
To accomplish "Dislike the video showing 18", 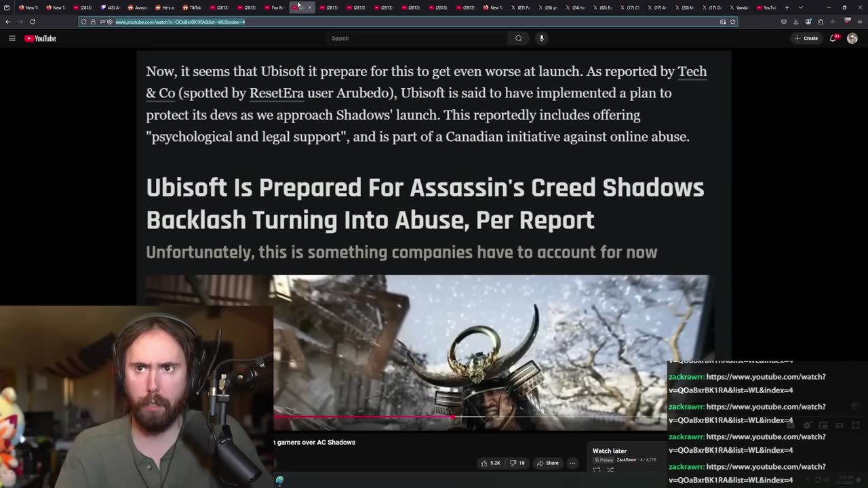I will (x=517, y=463).
